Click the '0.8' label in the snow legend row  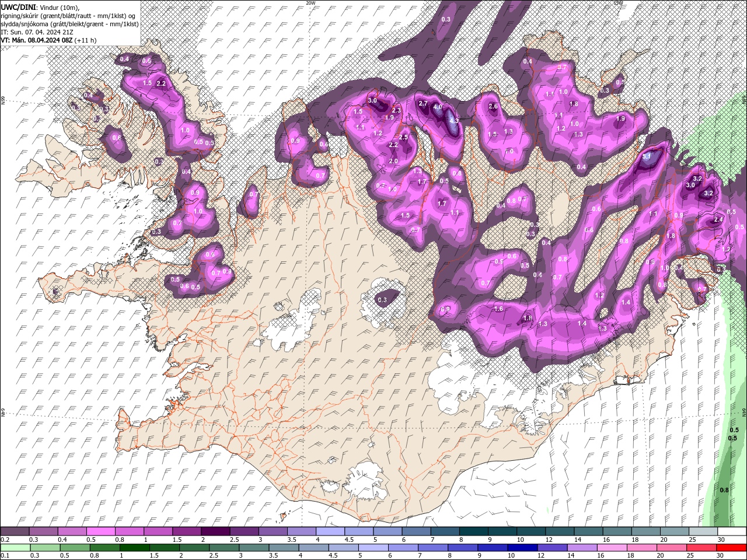coord(120,540)
